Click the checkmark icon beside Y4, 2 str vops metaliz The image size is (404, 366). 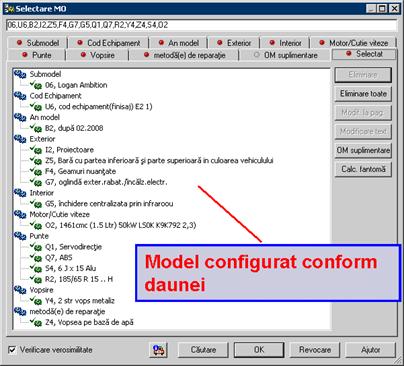(x=36, y=301)
